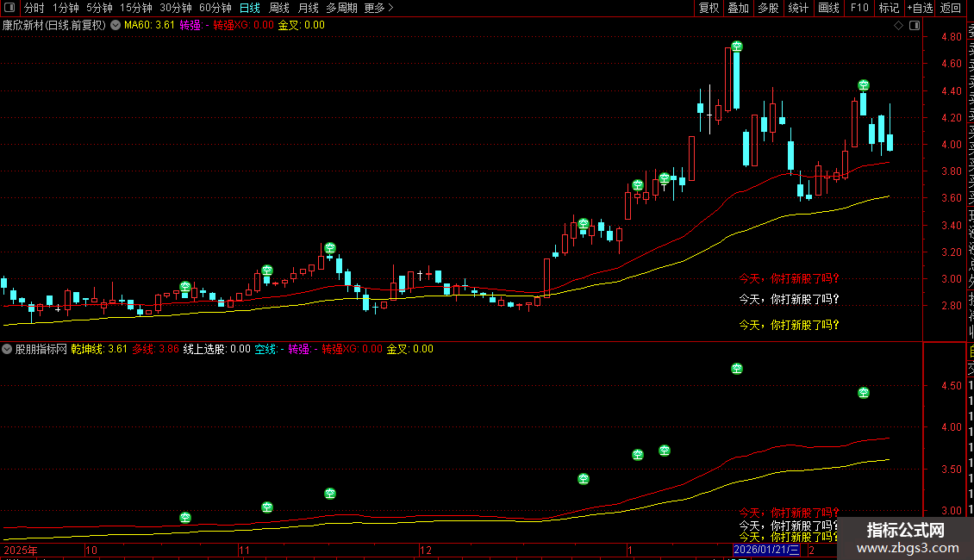The image size is (974, 560).
Task: Click the 空 marker at the October 2.95 candle
Action: tap(185, 286)
